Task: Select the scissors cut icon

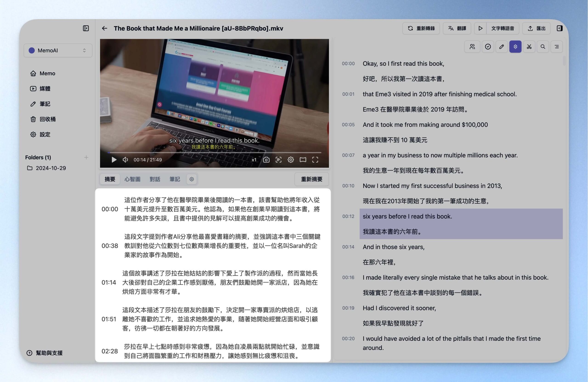Action: pyautogui.click(x=529, y=46)
